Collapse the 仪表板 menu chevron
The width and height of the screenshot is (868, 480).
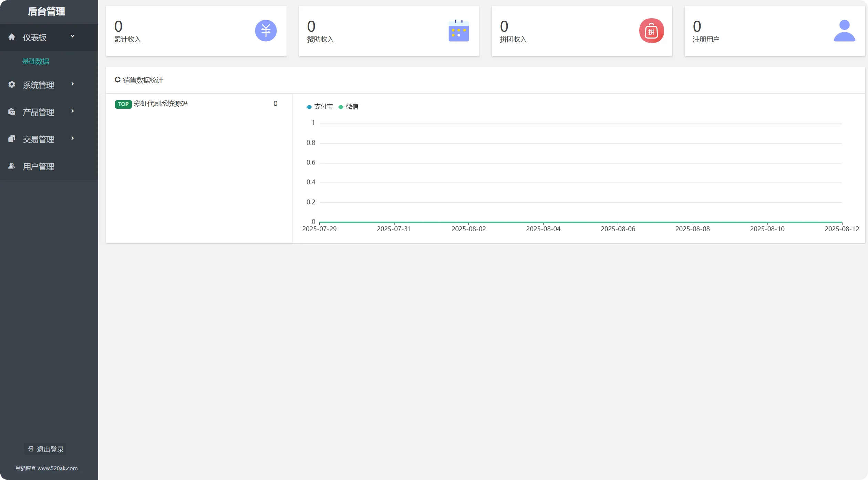(x=72, y=36)
